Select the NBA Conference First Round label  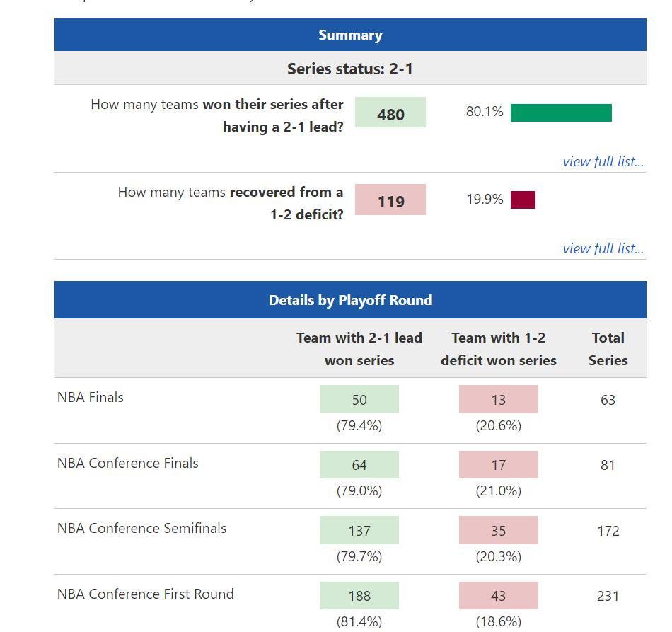click(x=146, y=594)
